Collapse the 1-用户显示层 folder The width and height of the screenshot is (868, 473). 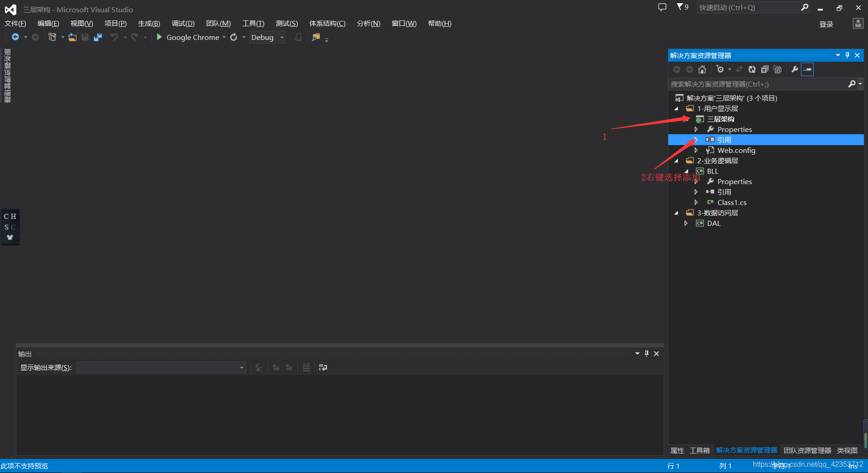(x=676, y=109)
